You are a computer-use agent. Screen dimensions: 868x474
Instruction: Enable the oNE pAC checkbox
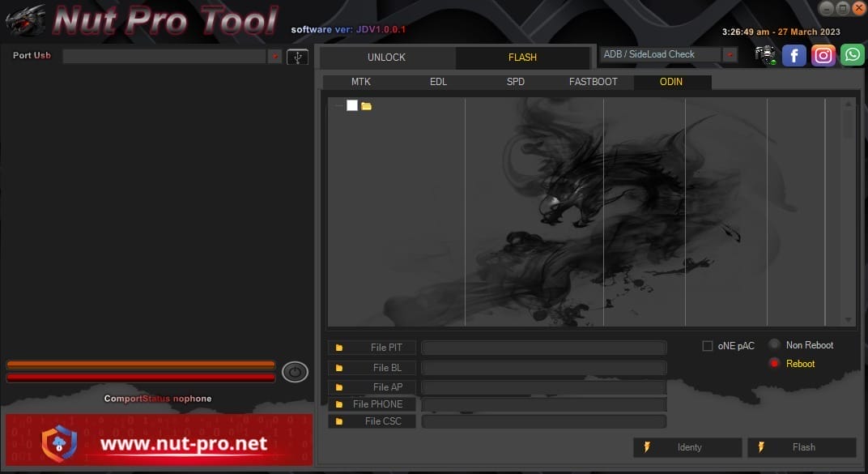(706, 345)
